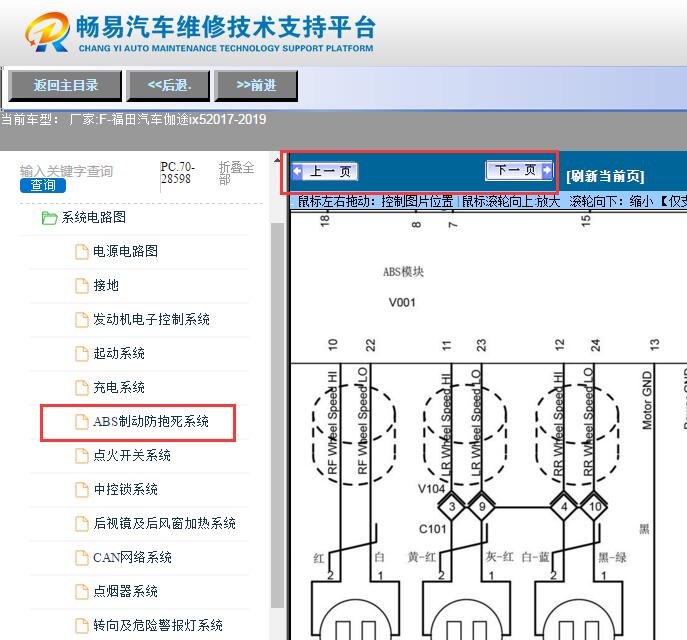
Task: Open the 充电系统 tree item
Action: [119, 387]
